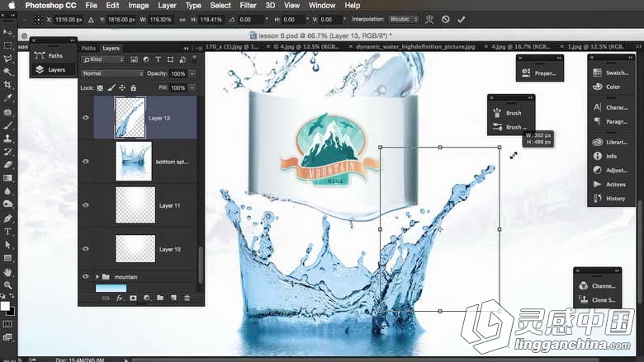Image resolution: width=644 pixels, height=362 pixels.
Task: Select the Clone Stamp tool
Action: tap(7, 139)
